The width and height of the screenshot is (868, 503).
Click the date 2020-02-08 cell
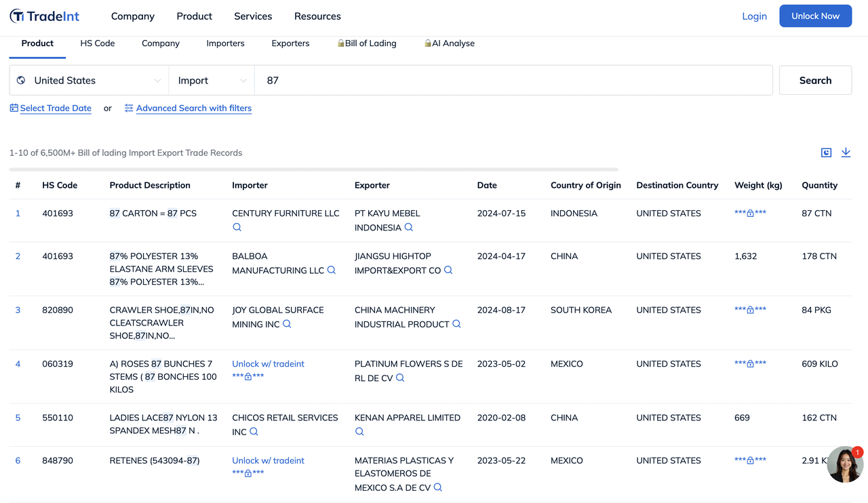coord(501,418)
